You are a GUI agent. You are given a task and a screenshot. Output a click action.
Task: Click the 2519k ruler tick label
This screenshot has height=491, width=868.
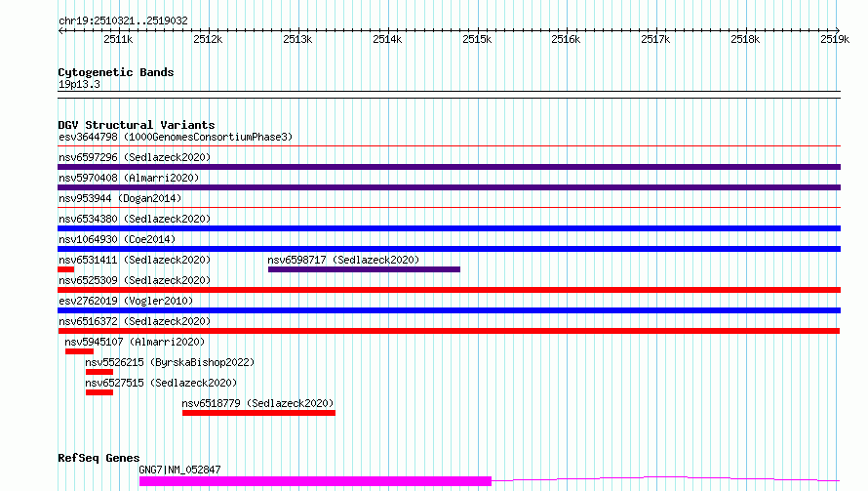[836, 39]
